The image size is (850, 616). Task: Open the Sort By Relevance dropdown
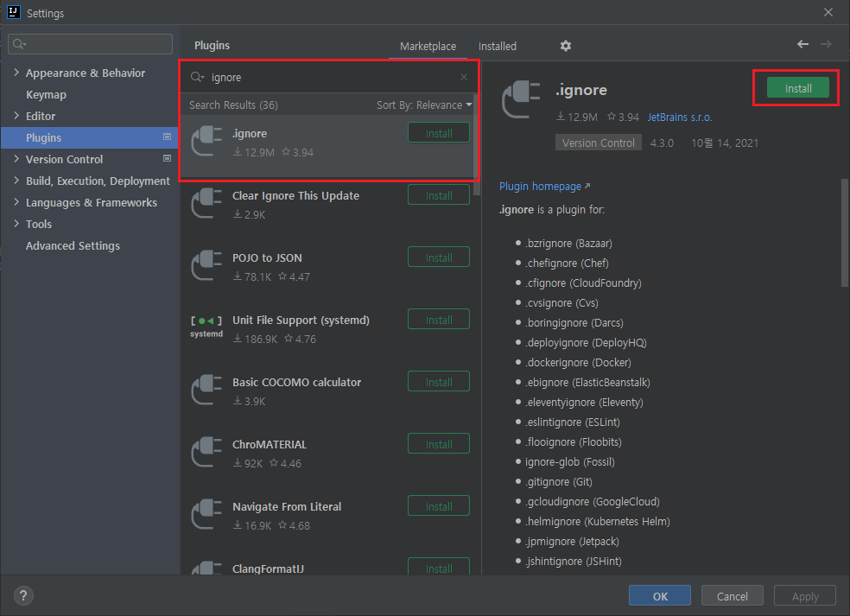click(x=423, y=105)
